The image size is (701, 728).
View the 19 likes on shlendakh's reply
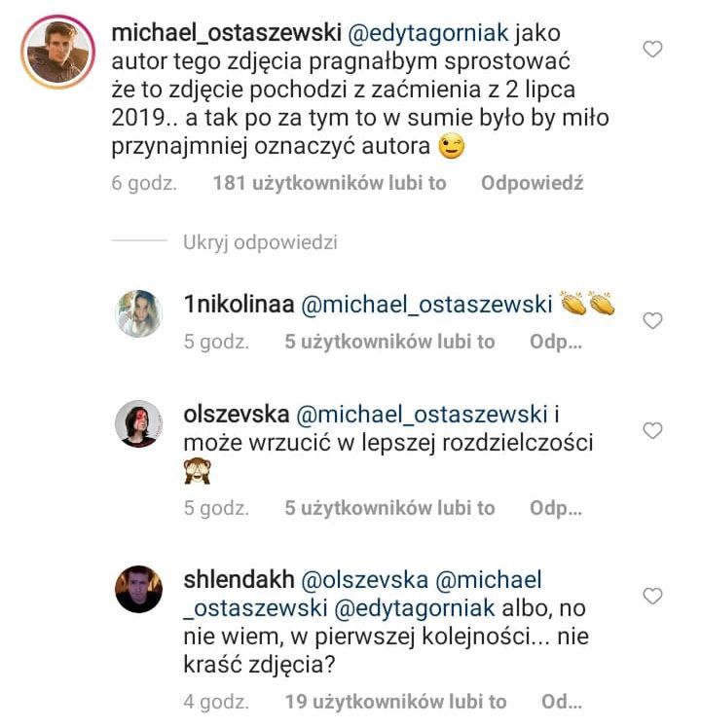click(x=395, y=701)
